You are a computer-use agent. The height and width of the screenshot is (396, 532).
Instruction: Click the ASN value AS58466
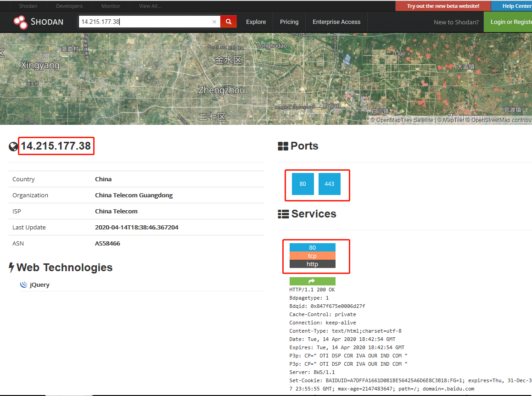point(107,244)
